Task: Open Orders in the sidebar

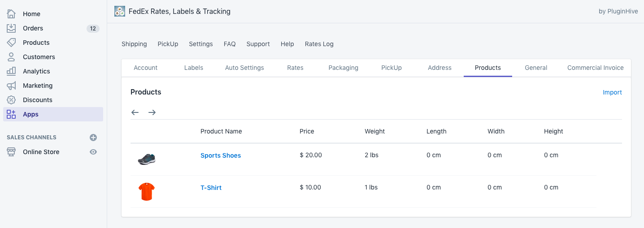Action: (x=33, y=28)
